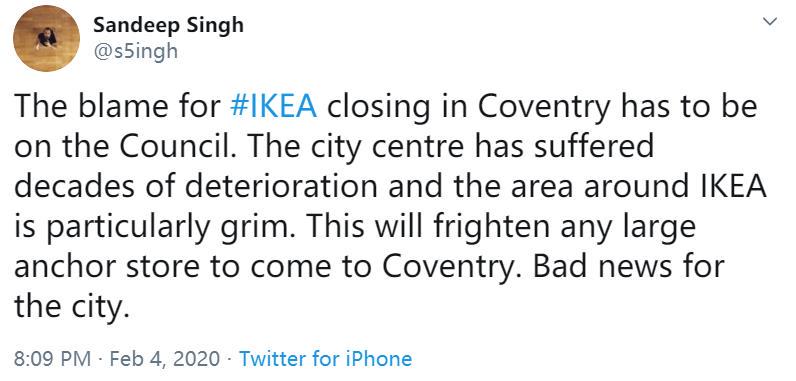Click the final words the city.
This screenshot has width=796, height=381.
click(x=69, y=306)
